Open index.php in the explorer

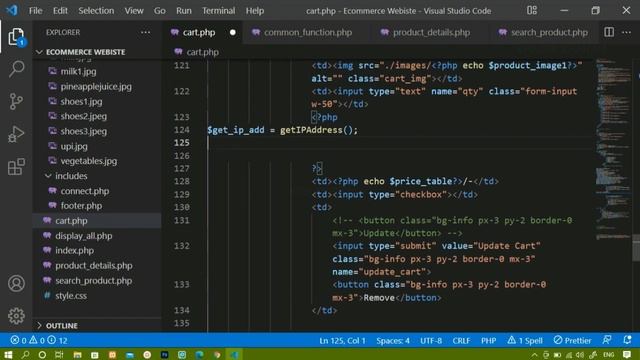pos(74,251)
